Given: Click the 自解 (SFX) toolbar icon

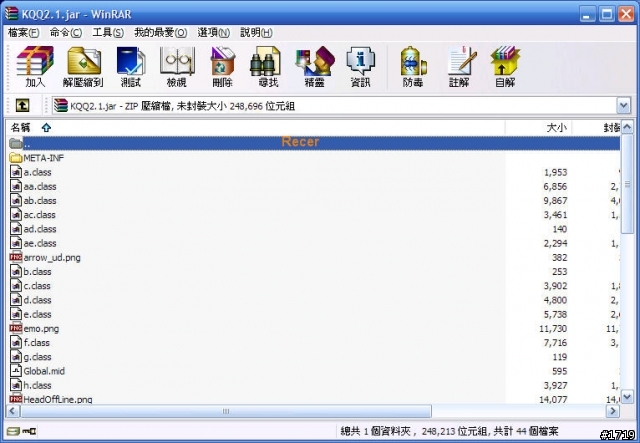Looking at the screenshot, I should click(x=505, y=67).
